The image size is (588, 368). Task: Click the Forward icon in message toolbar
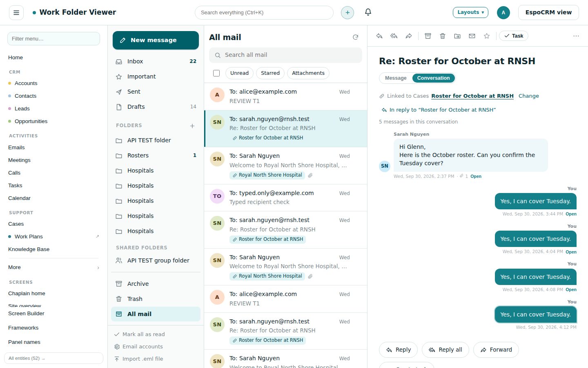pos(409,36)
